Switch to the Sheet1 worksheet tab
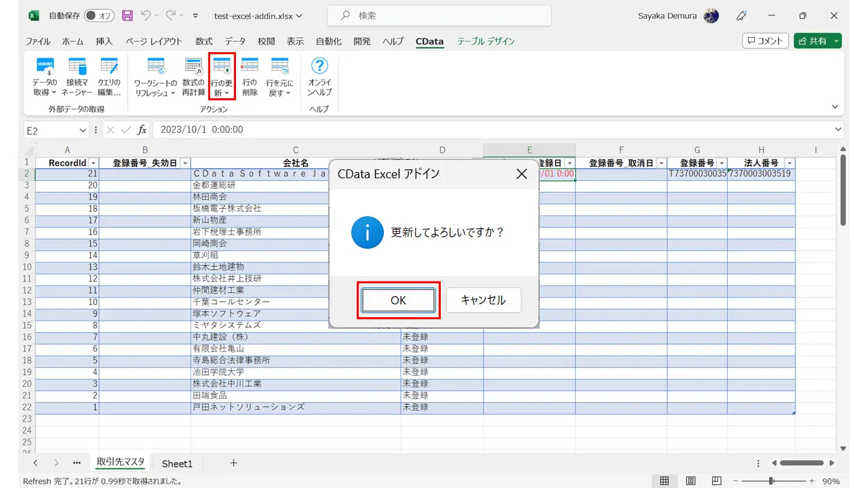868x488 pixels. (177, 464)
